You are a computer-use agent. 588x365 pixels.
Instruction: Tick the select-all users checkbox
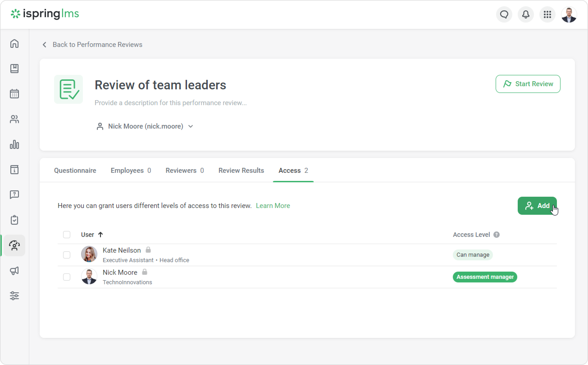pyautogui.click(x=66, y=235)
